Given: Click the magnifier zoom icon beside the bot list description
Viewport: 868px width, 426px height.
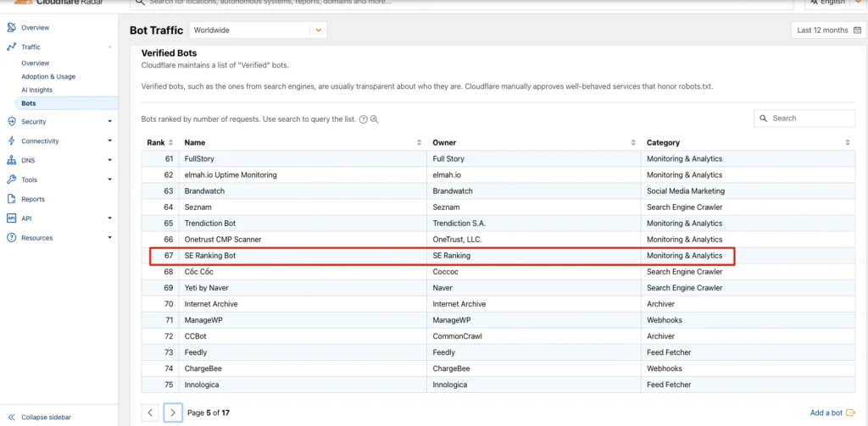Looking at the screenshot, I should (374, 119).
